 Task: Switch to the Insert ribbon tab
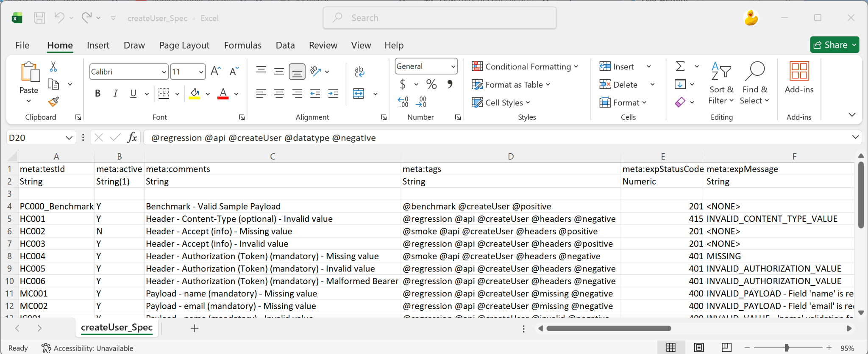coord(98,45)
